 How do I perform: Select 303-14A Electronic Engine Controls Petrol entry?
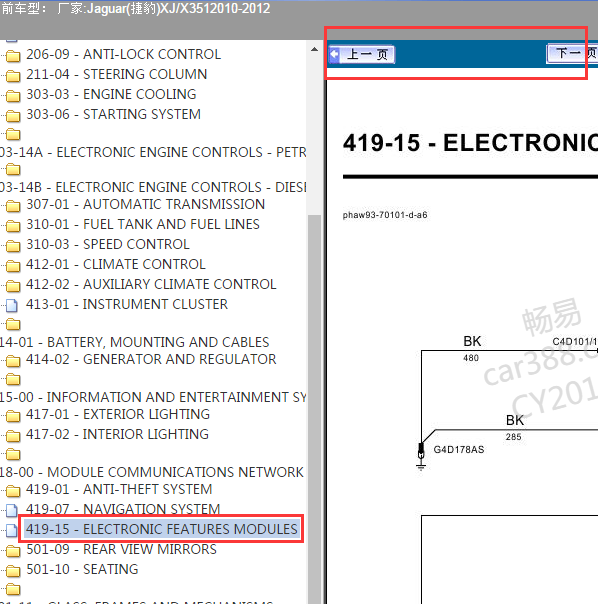(153, 152)
